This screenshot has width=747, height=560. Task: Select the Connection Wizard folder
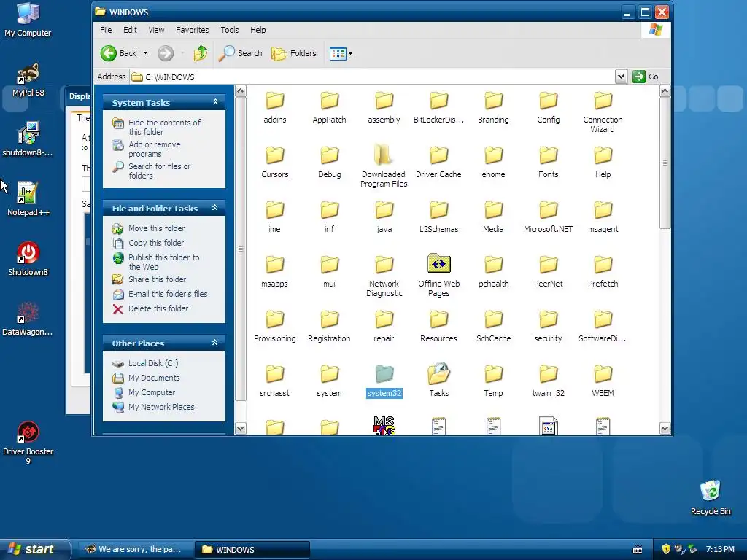[603, 112]
